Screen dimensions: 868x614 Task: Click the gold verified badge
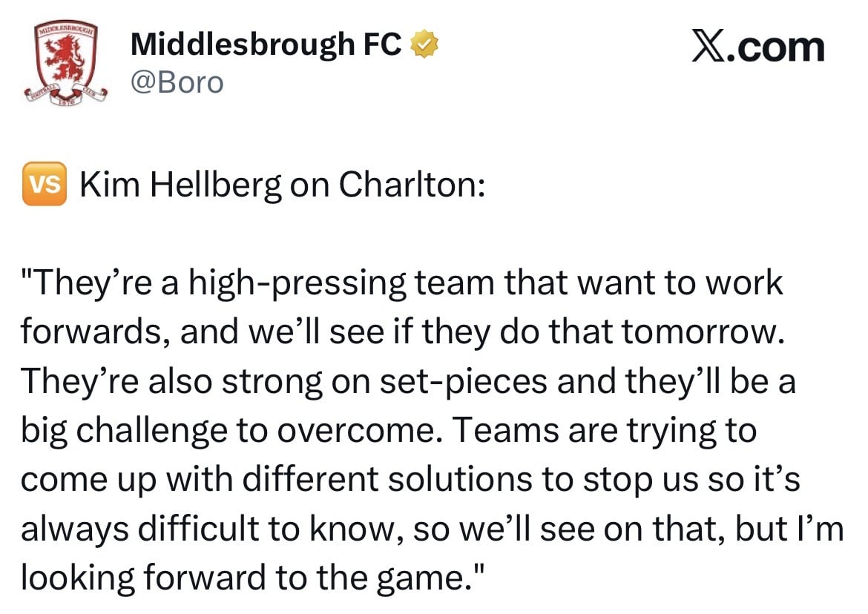pyautogui.click(x=424, y=44)
